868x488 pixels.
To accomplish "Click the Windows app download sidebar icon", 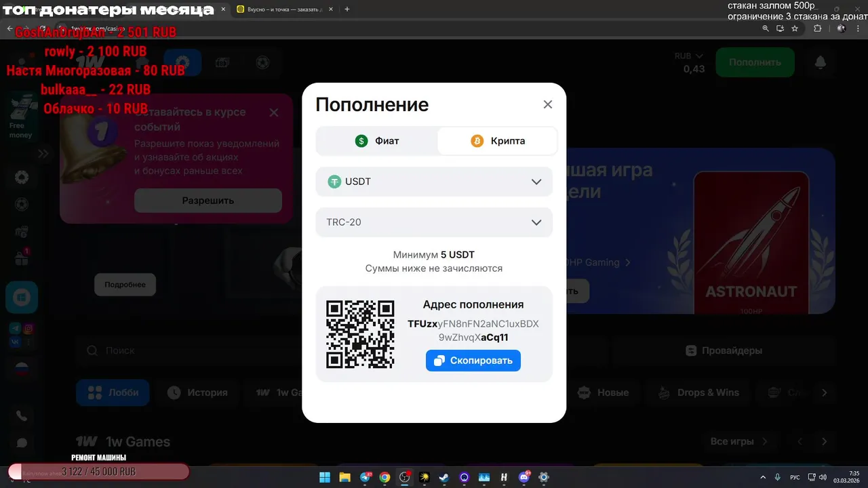I will tap(22, 297).
